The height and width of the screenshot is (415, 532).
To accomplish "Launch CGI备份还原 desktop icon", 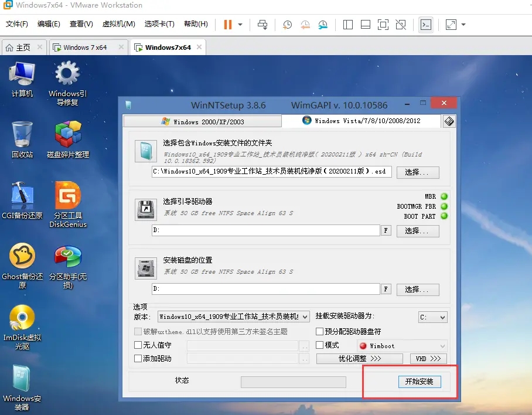I will click(x=22, y=200).
